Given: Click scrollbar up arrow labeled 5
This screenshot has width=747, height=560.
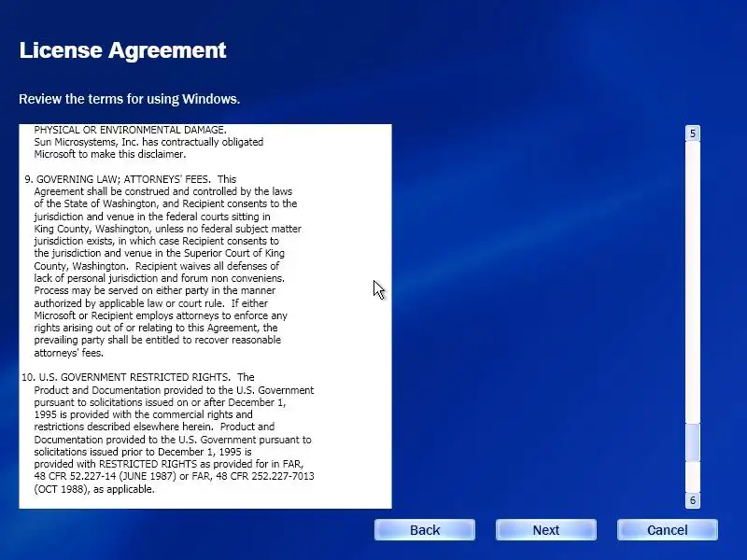Looking at the screenshot, I should [693, 133].
